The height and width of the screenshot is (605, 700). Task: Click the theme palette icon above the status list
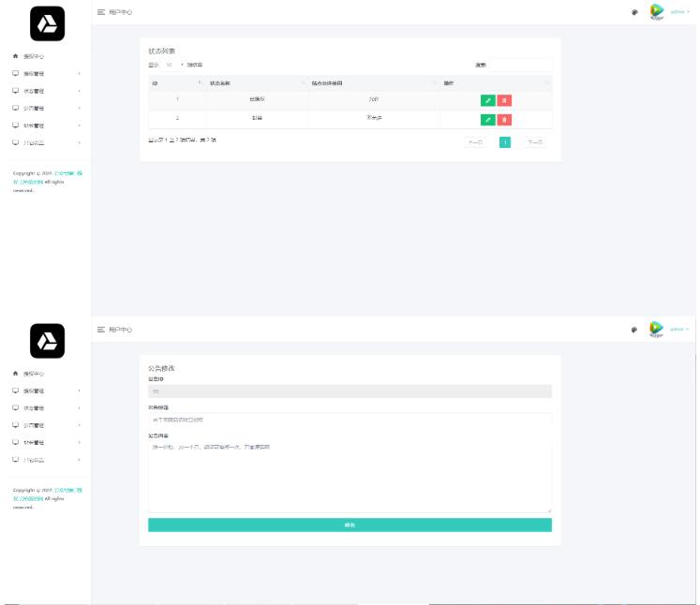tap(634, 13)
